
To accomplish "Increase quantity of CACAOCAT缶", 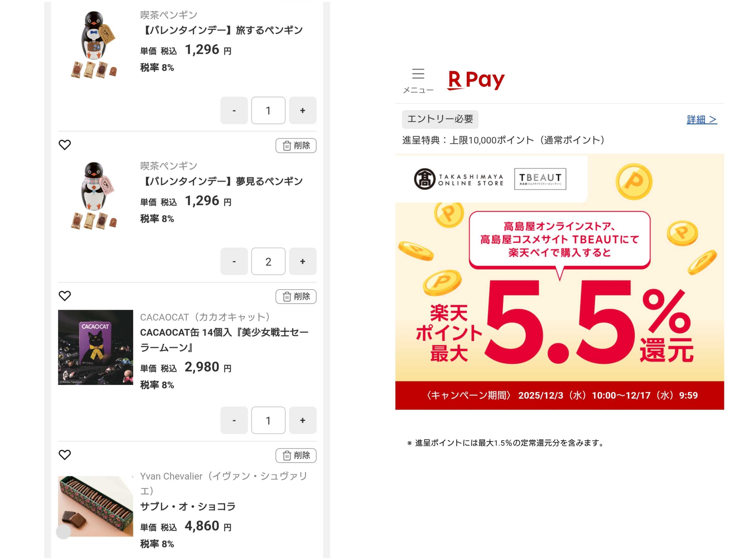I will pyautogui.click(x=303, y=420).
